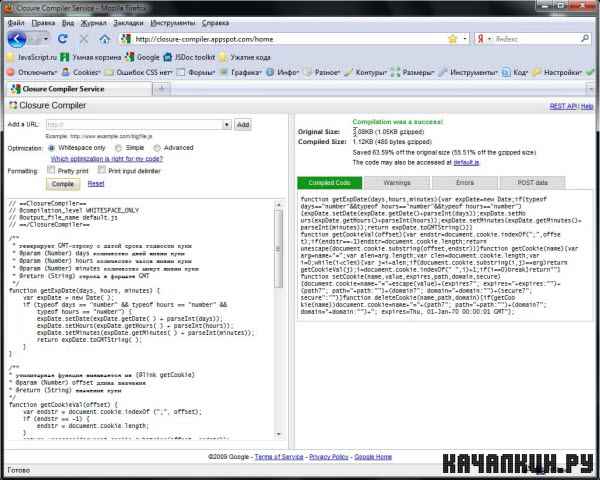Open the Журнал menu
The height and width of the screenshot is (480, 600).
[x=93, y=23]
